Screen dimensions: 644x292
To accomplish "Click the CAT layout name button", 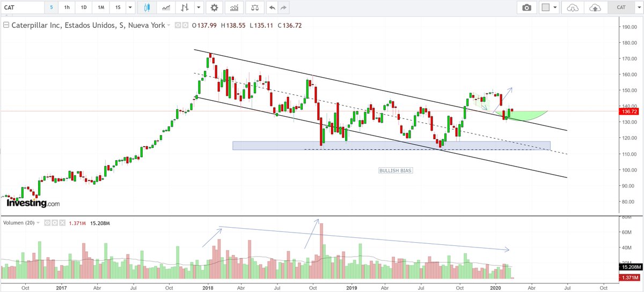I will pos(620,8).
